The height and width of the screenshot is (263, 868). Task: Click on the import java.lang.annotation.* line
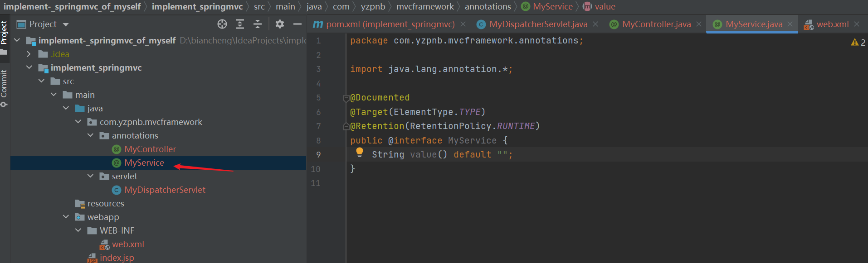[431, 69]
